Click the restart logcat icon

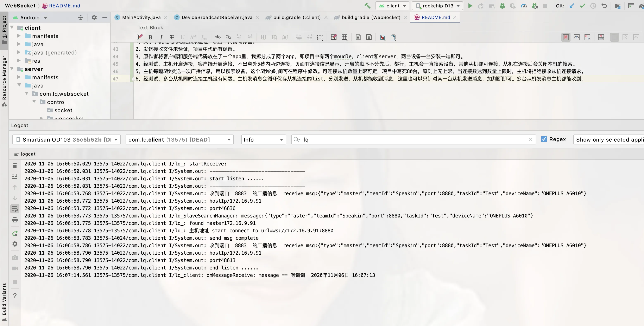pos(15,233)
